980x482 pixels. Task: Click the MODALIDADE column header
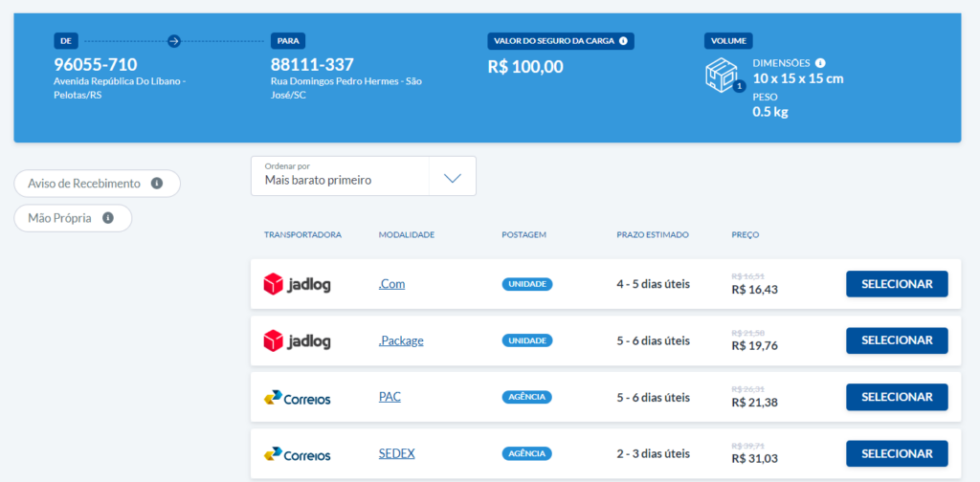click(406, 234)
